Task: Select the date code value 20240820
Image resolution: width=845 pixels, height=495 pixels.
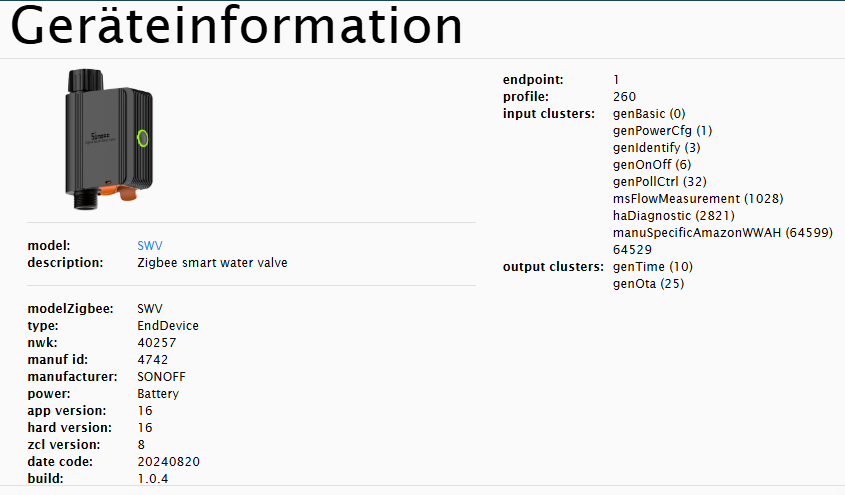Action: pos(169,461)
